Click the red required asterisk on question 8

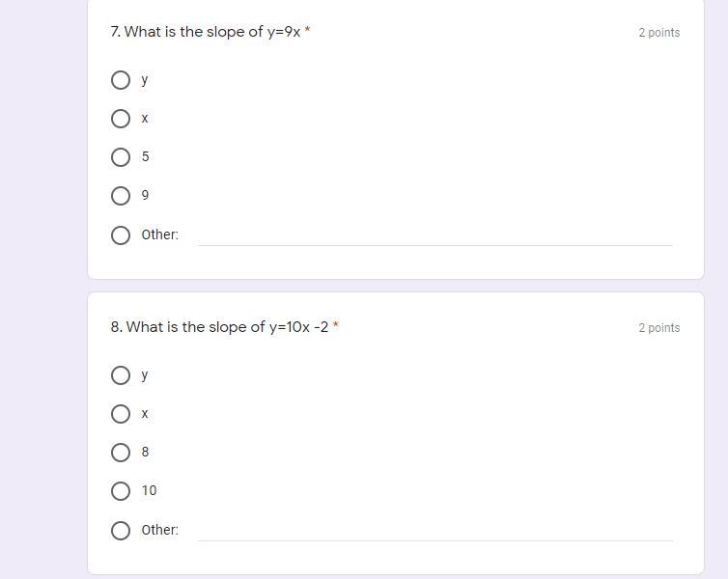point(336,326)
